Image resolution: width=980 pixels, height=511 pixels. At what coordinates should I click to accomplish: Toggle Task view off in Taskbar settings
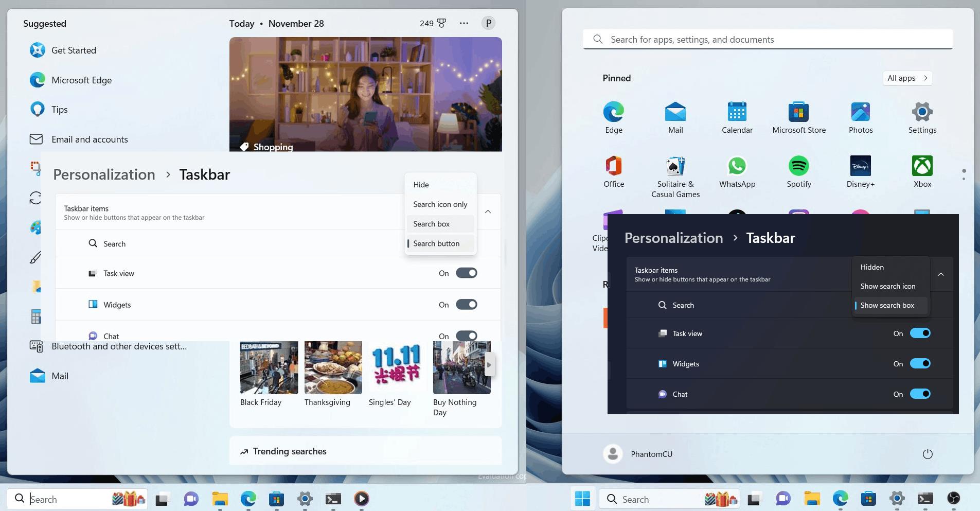click(466, 273)
